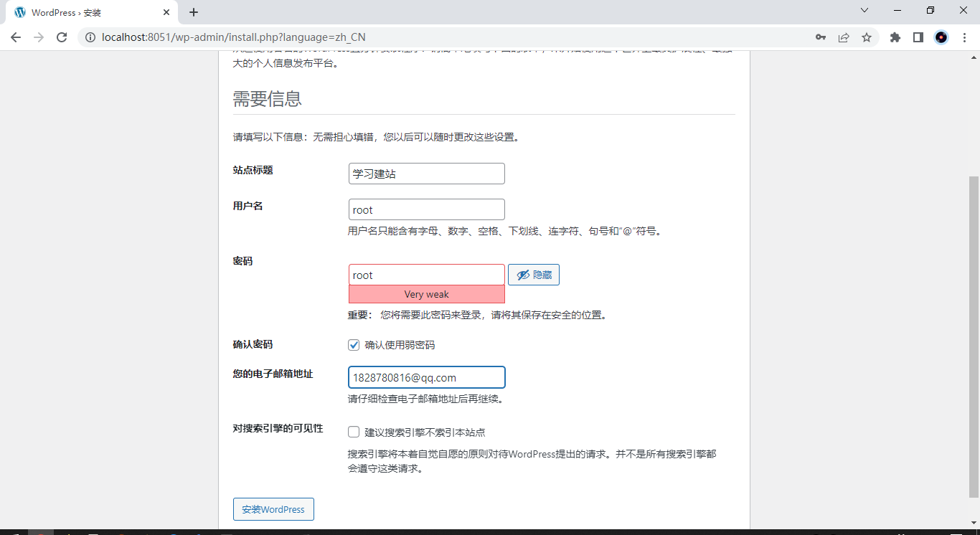The height and width of the screenshot is (535, 980).
Task: Reload the install page
Action: 62,37
